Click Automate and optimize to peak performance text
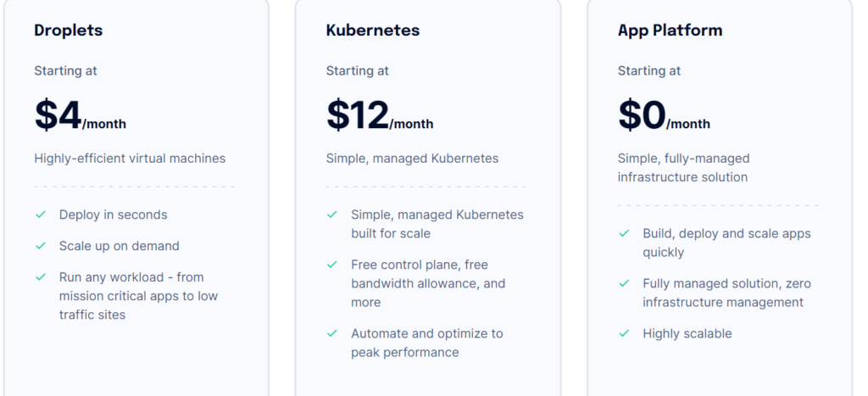 click(426, 343)
